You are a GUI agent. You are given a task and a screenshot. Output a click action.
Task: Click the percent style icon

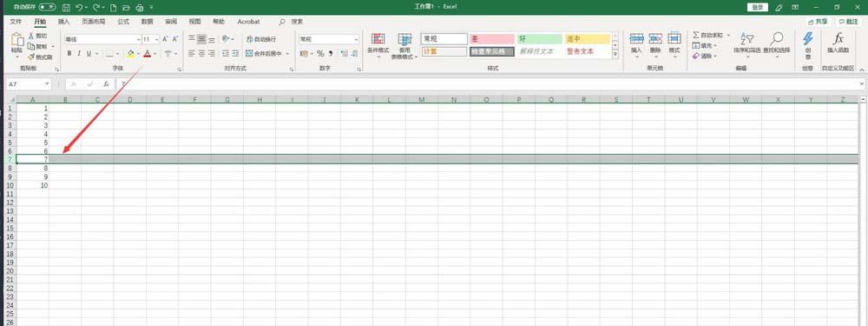coord(320,53)
